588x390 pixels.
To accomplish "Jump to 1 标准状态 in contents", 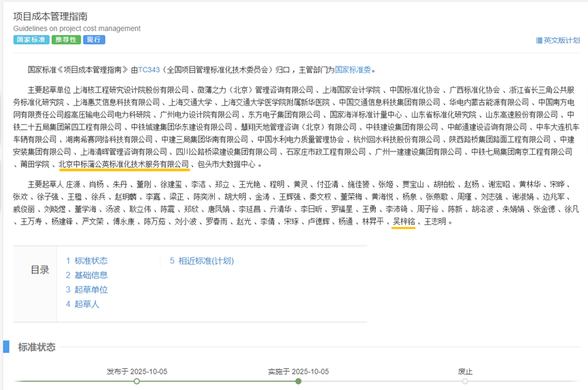I will pos(86,261).
